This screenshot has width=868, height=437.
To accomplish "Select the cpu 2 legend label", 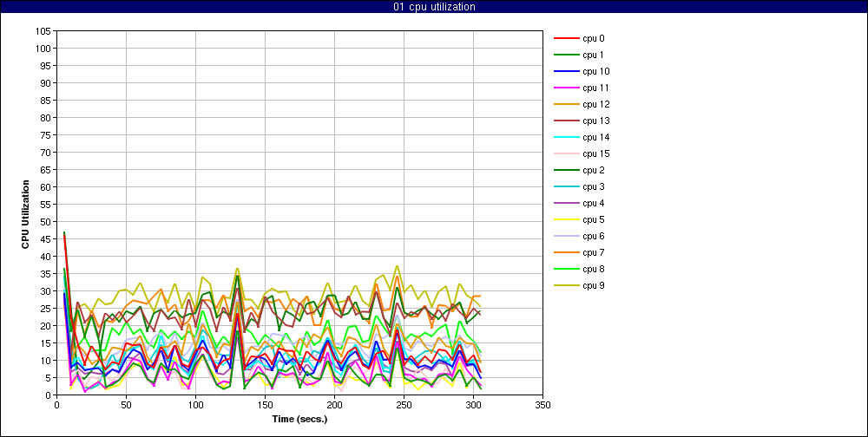I will click(594, 170).
